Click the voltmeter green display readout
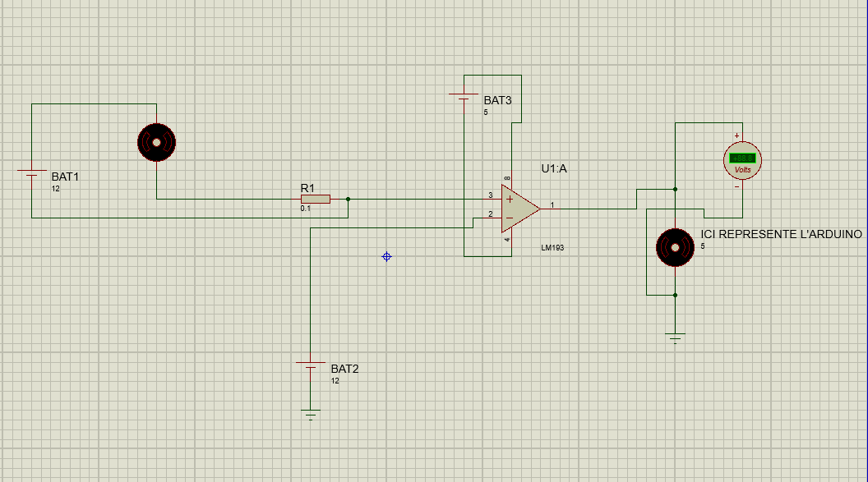Viewport: 868px width, 482px height. pos(742,158)
